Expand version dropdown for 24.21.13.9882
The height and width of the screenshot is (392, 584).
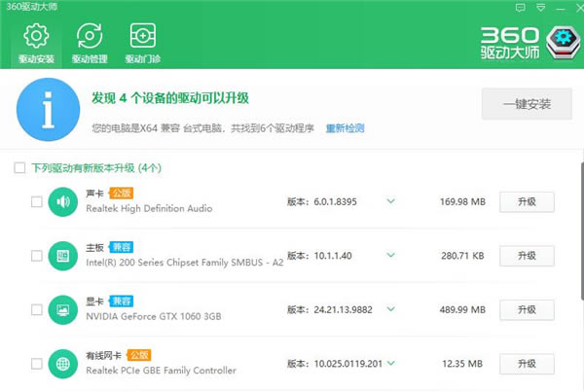tap(390, 309)
